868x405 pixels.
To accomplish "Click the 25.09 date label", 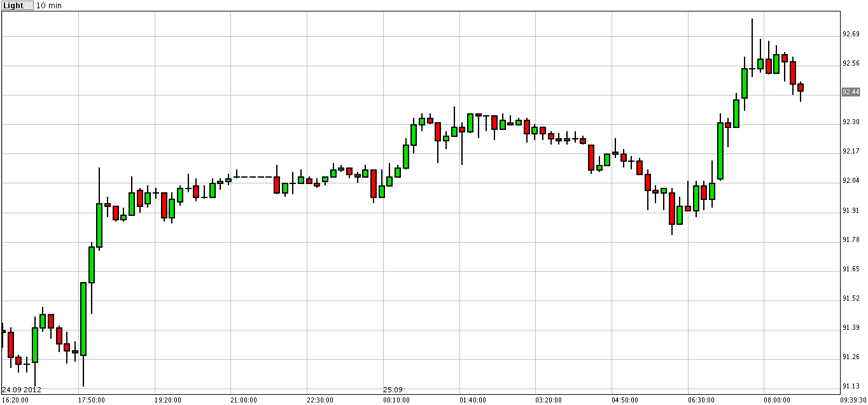I will (x=393, y=390).
